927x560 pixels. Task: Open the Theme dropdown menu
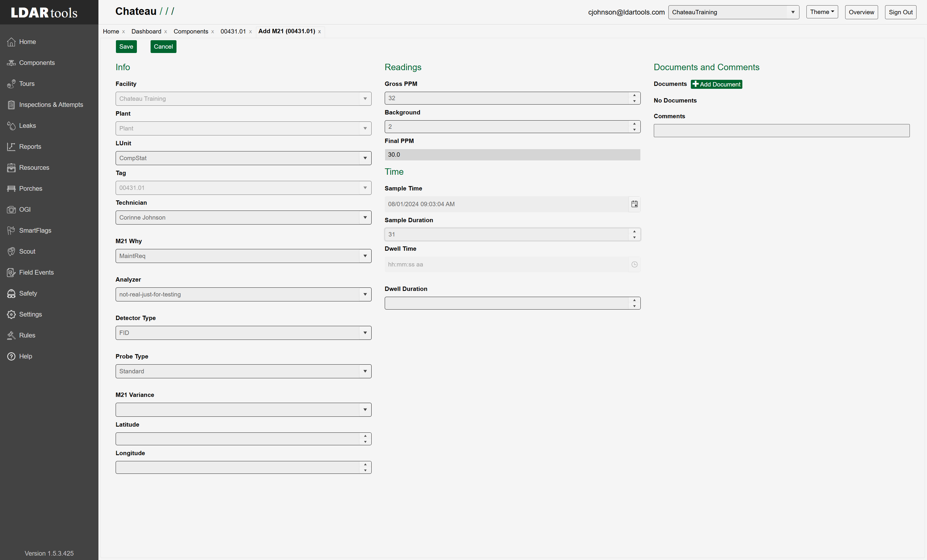click(822, 12)
